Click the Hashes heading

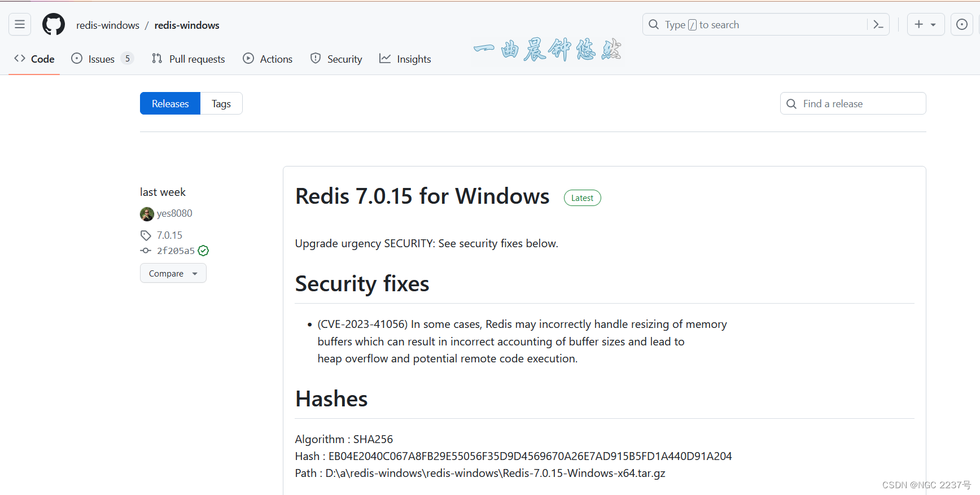331,399
